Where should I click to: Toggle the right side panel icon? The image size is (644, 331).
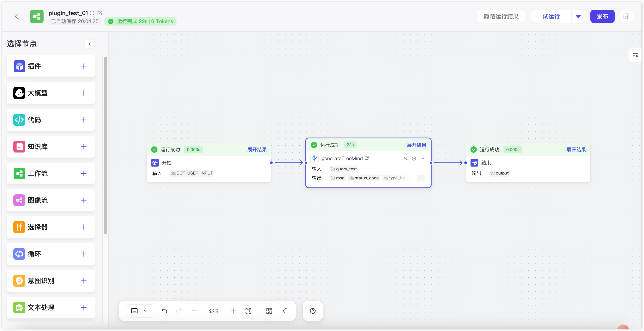click(x=635, y=55)
